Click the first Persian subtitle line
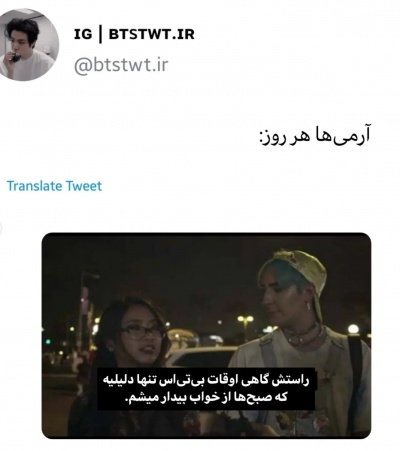This screenshot has height=451, width=400. (206, 380)
